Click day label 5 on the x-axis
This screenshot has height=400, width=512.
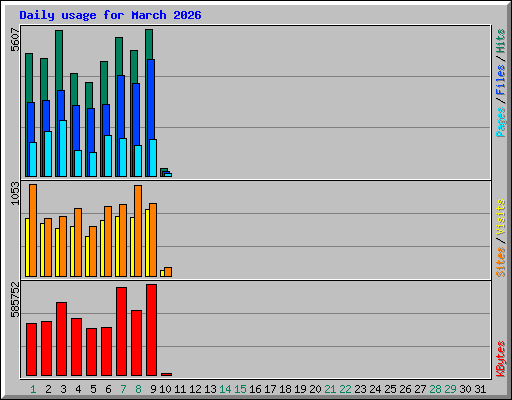pyautogui.click(x=93, y=389)
